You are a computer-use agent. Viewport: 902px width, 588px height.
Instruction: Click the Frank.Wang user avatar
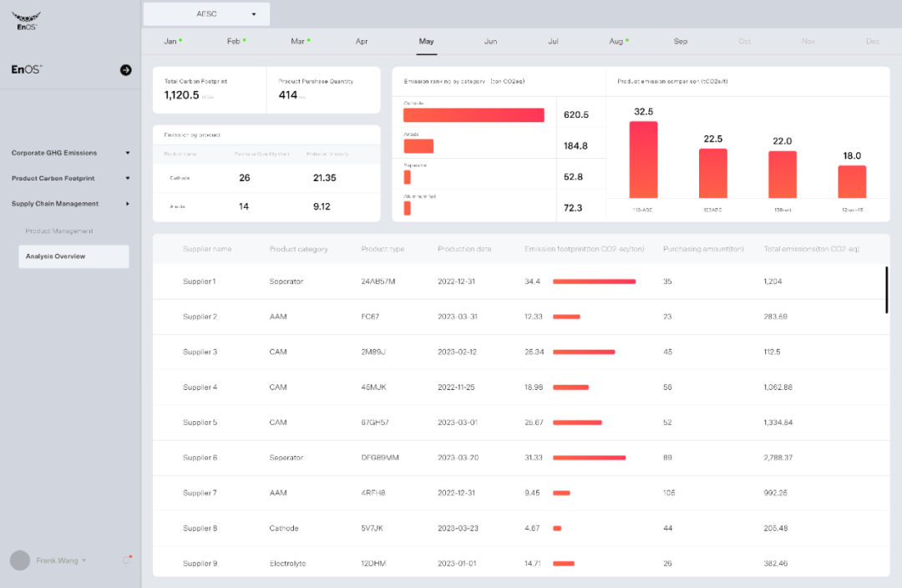[21, 560]
